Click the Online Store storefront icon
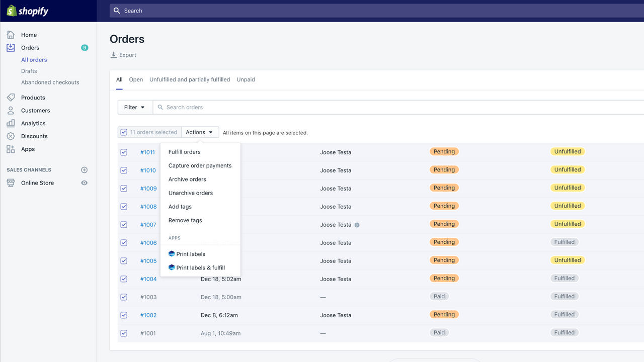Viewport: 644px width, 362px height. click(x=11, y=183)
